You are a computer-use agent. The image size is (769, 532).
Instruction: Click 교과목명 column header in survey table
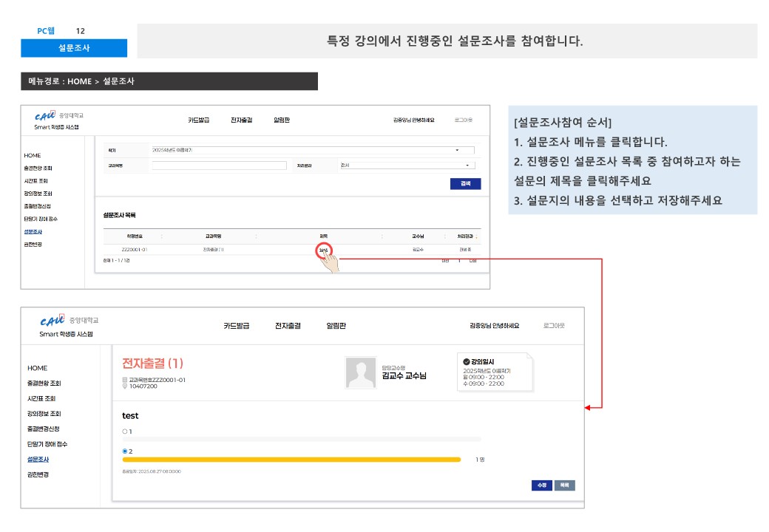coord(213,236)
